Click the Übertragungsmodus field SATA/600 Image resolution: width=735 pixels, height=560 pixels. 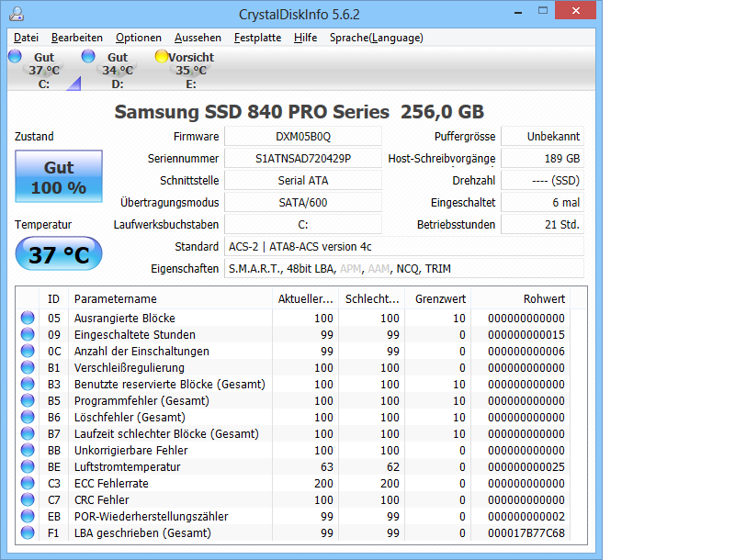pos(303,202)
